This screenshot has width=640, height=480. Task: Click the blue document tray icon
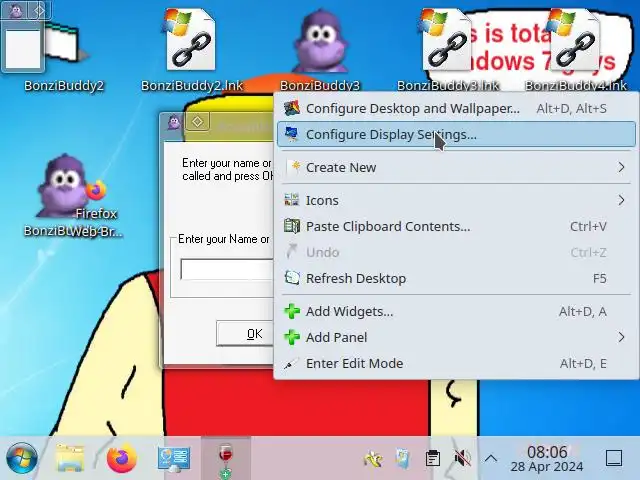point(403,458)
